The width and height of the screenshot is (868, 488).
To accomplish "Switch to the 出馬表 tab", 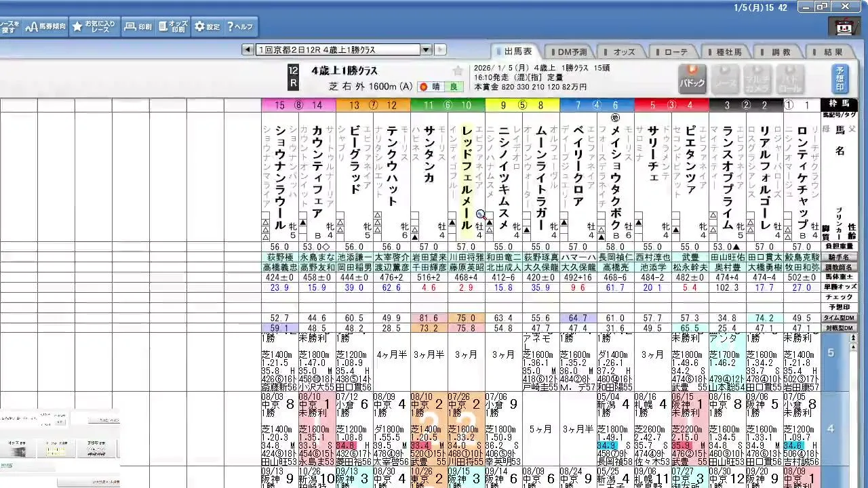I will [515, 52].
